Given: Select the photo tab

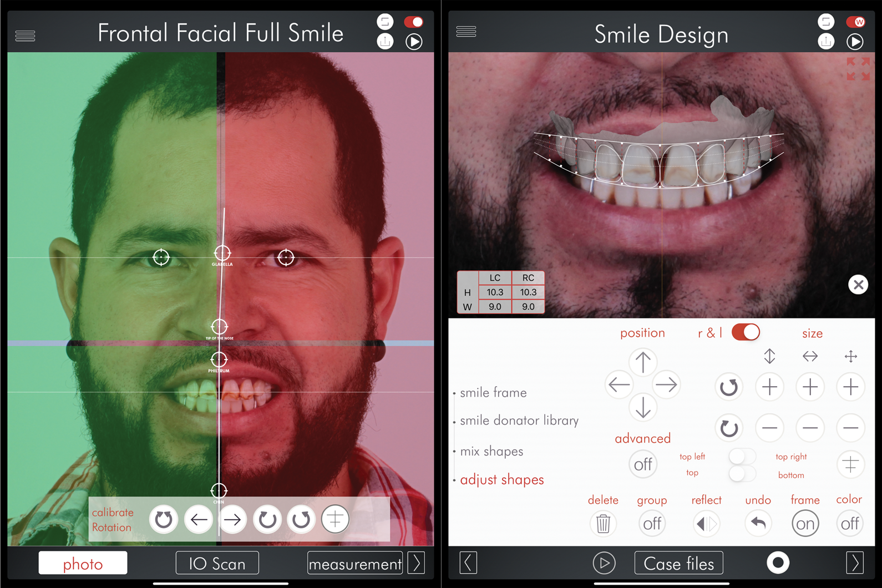Looking at the screenshot, I should pyautogui.click(x=83, y=563).
